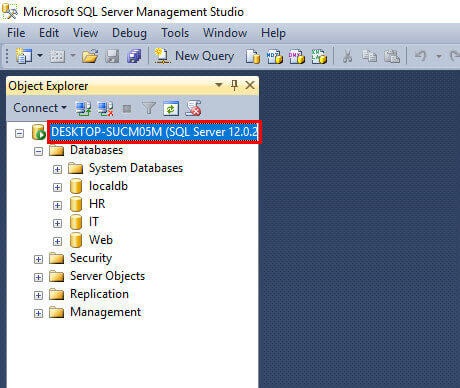Click the Analysis Services DMX Query icon

pos(297,56)
